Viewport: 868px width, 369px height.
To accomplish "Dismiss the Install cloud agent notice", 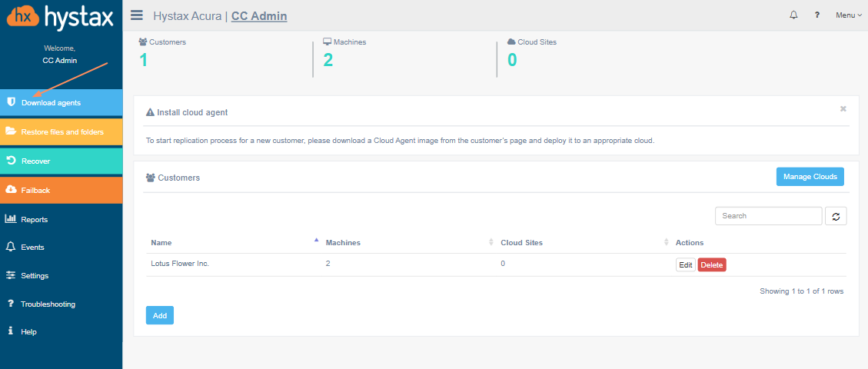I will click(x=843, y=109).
